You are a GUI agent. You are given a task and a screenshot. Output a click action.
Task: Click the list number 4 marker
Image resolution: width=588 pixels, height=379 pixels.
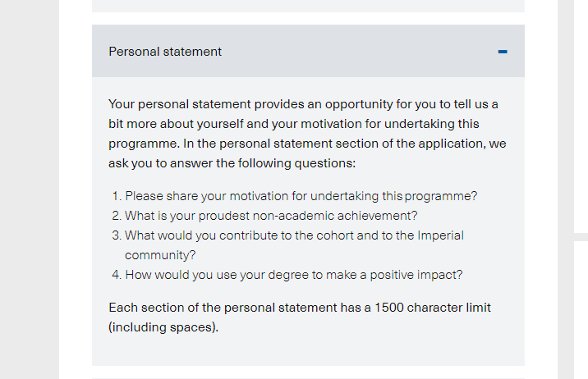click(x=117, y=275)
